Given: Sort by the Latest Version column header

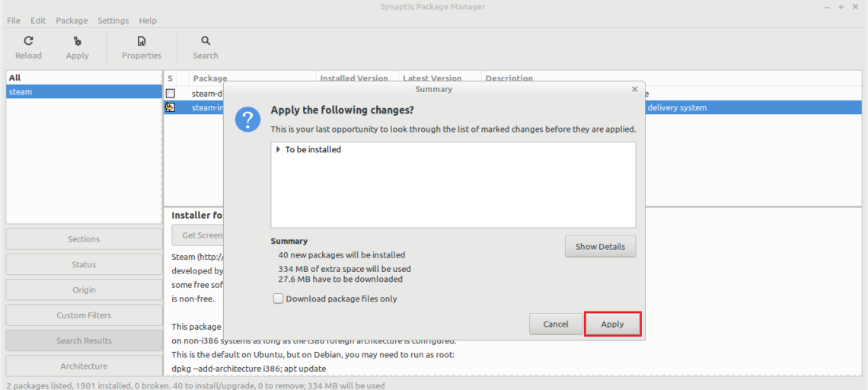Looking at the screenshot, I should click(x=440, y=78).
